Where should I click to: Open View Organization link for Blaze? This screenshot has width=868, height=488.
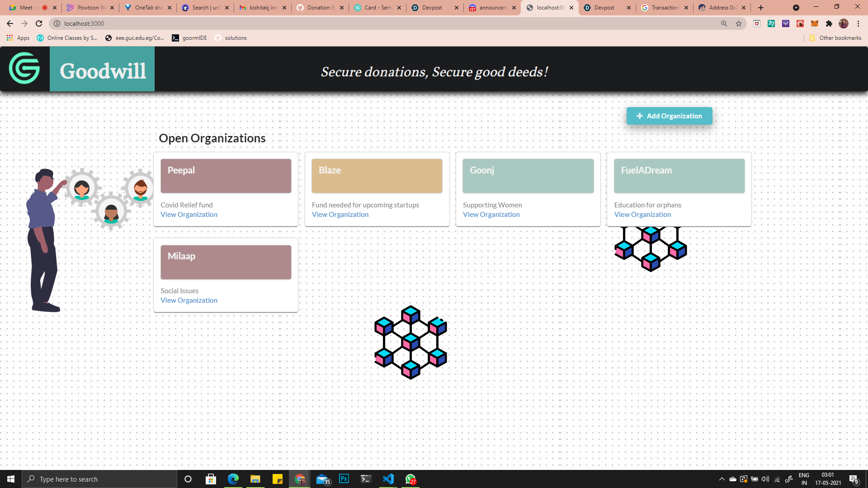(340, 215)
